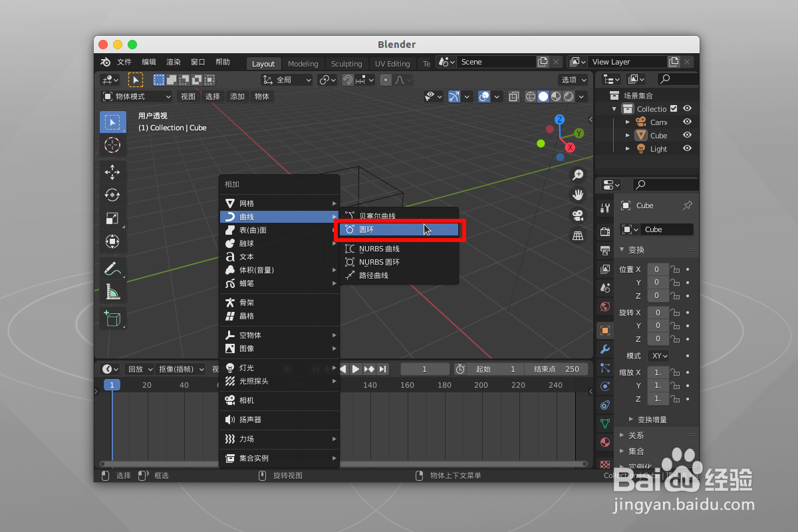Select the Annotate tool
Image resolution: width=798 pixels, height=532 pixels.
[x=112, y=269]
